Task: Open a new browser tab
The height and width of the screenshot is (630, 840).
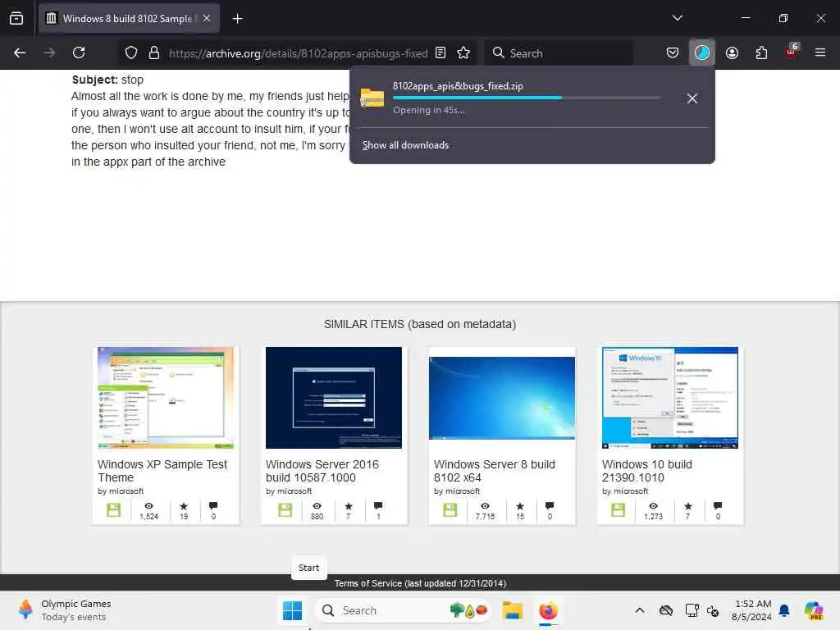Action: tap(237, 18)
